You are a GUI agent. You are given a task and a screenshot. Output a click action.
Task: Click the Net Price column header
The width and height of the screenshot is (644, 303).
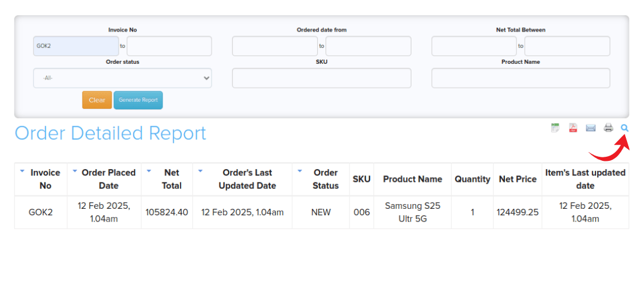[518, 179]
